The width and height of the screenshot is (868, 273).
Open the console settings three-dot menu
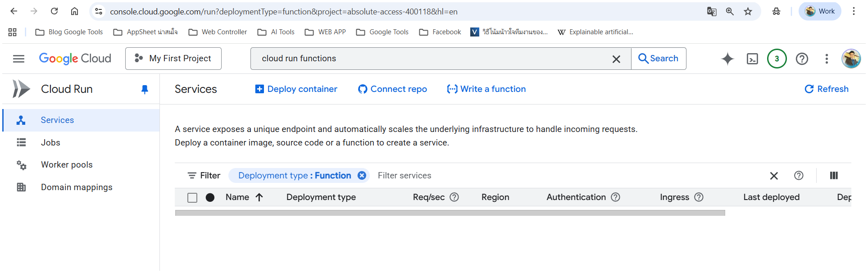[x=827, y=59]
